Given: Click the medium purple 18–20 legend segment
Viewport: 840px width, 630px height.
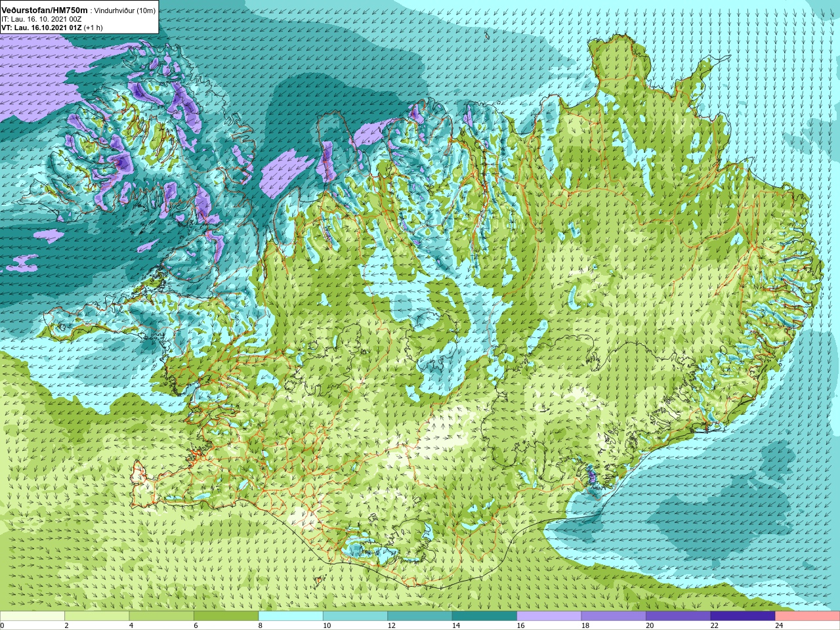Looking at the screenshot, I should coord(614,616).
